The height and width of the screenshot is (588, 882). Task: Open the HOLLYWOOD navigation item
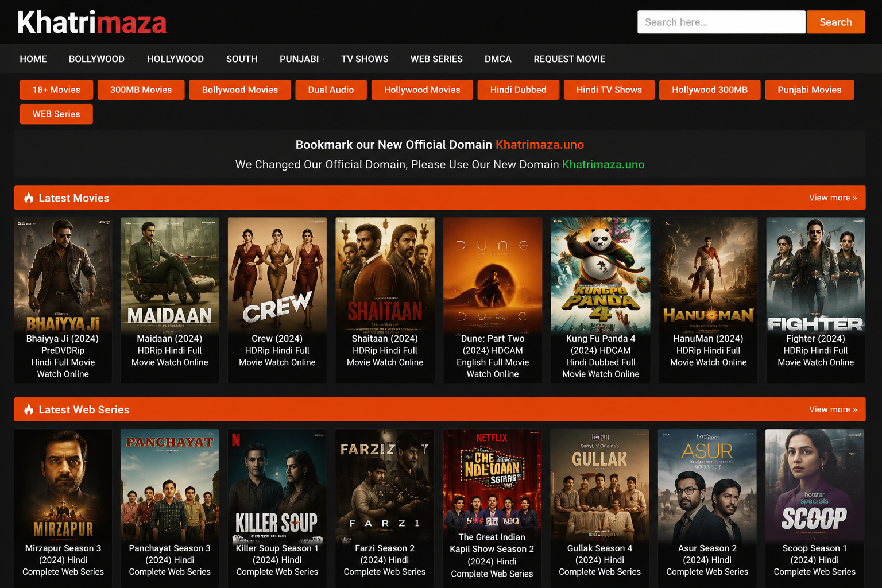(175, 59)
